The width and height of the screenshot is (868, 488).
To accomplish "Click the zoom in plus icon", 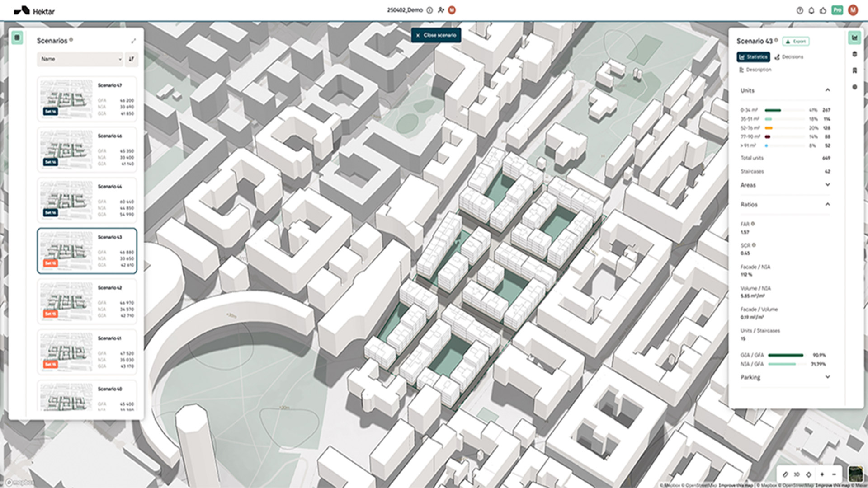I will (822, 474).
